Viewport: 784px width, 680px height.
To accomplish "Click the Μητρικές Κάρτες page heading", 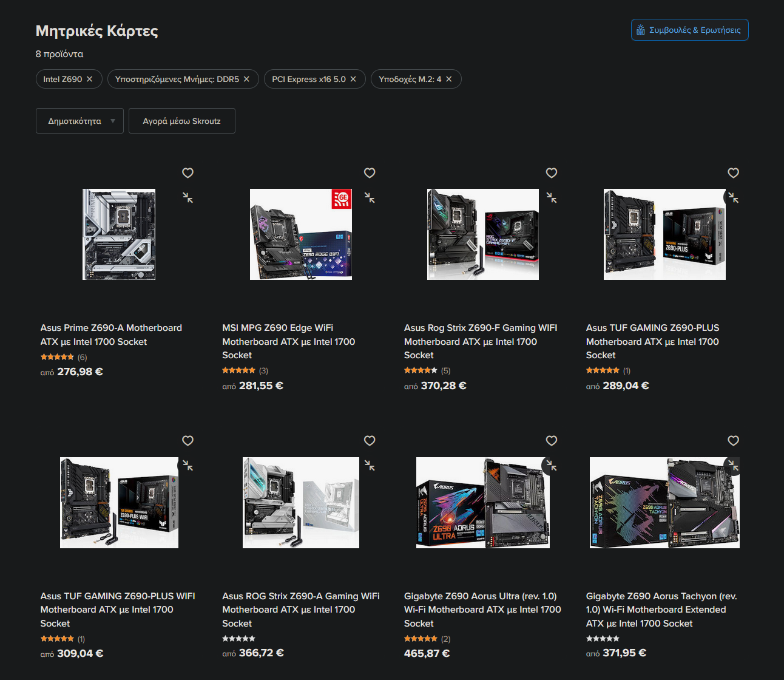I will click(x=97, y=30).
